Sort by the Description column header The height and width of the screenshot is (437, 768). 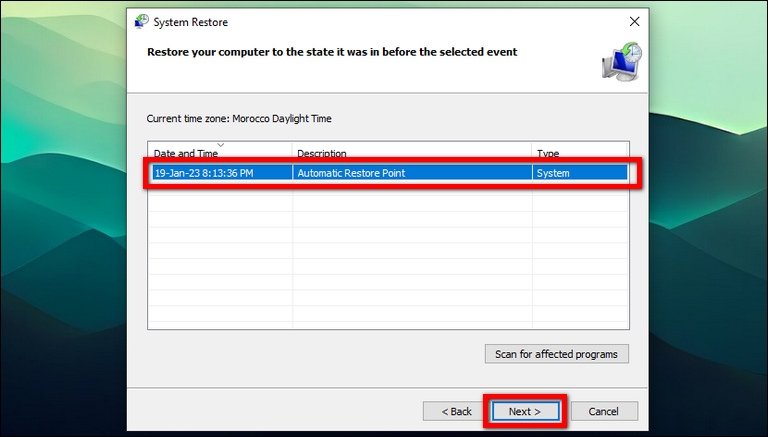tap(412, 153)
